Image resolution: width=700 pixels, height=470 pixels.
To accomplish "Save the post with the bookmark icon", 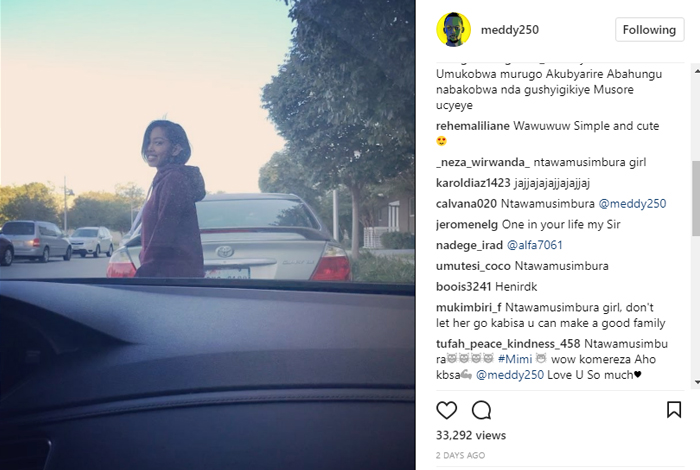I will 674,410.
